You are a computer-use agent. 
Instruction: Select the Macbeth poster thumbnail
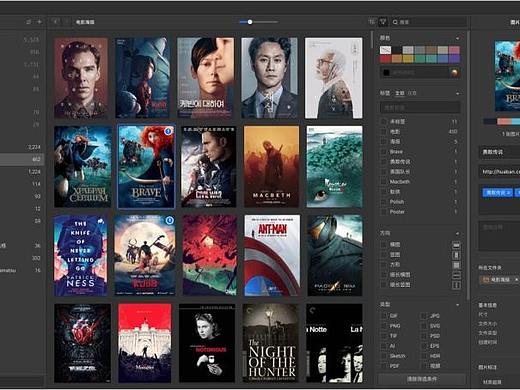(x=272, y=167)
